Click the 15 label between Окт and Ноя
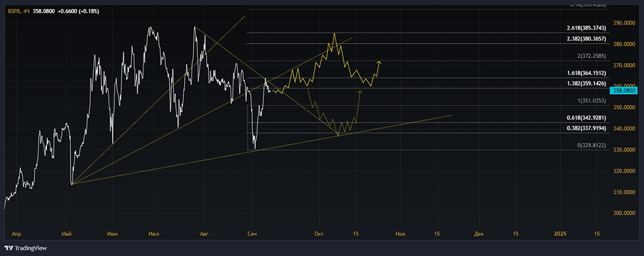The image size is (644, 256). click(355, 234)
